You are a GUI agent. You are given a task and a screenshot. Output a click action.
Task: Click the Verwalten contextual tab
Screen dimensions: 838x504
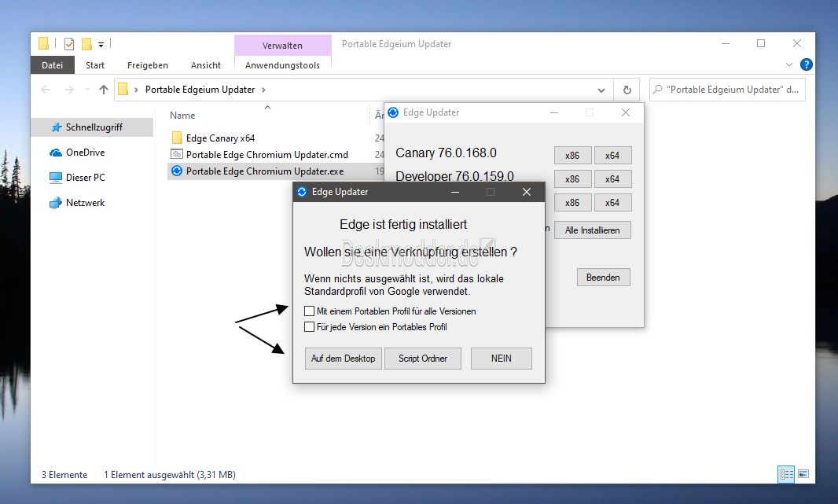[282, 46]
